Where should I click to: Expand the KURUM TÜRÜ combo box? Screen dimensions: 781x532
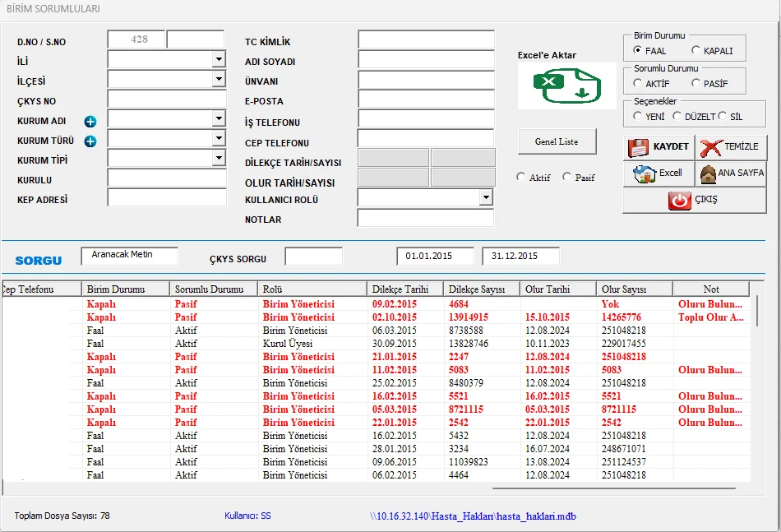[218, 138]
